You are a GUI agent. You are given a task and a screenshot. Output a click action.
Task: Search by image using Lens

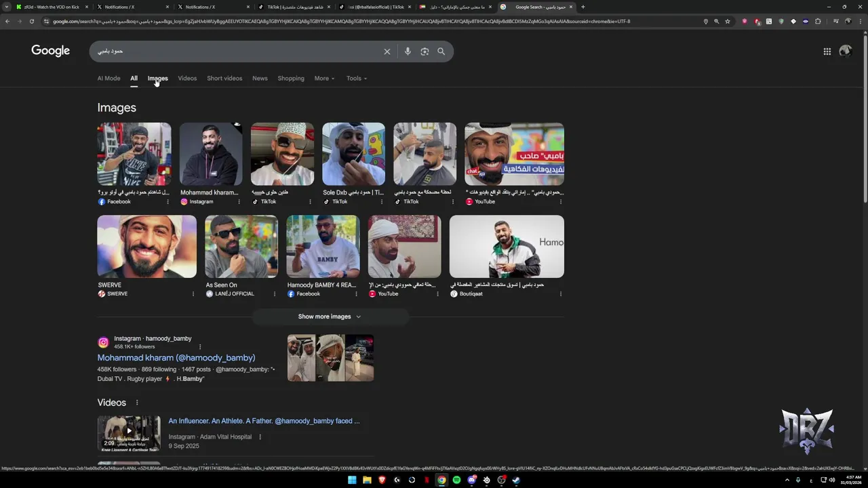(x=425, y=52)
